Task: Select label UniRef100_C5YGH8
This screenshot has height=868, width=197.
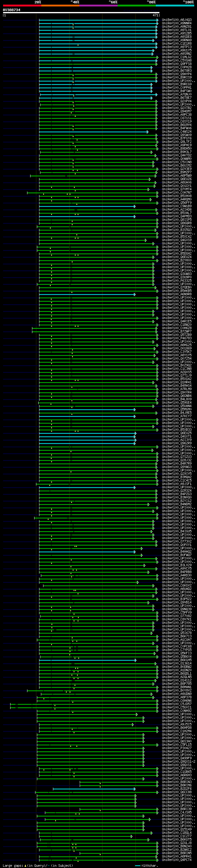Action: click(177, 61)
